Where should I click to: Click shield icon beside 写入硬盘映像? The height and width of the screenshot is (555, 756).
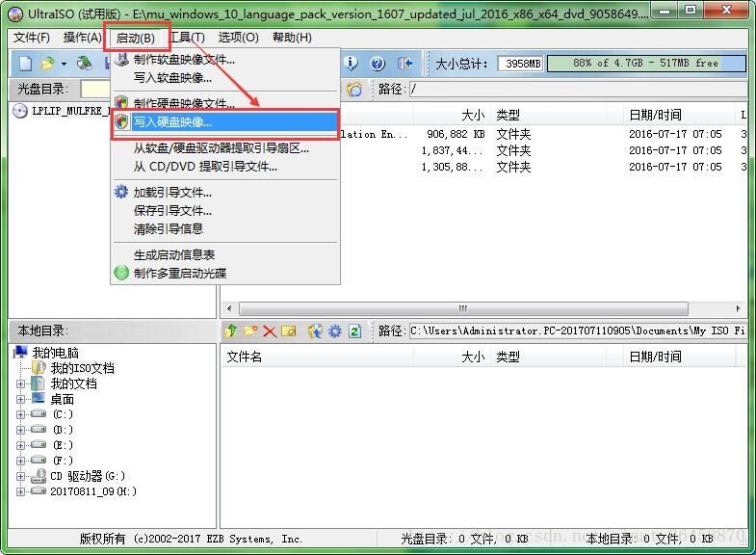(x=122, y=121)
